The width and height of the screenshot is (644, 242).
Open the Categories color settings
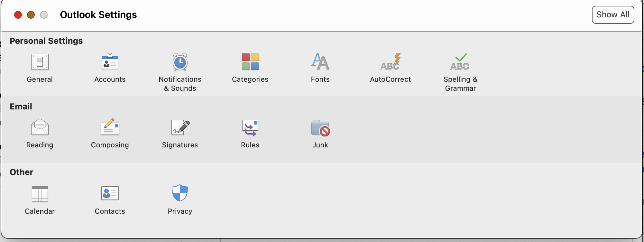250,62
